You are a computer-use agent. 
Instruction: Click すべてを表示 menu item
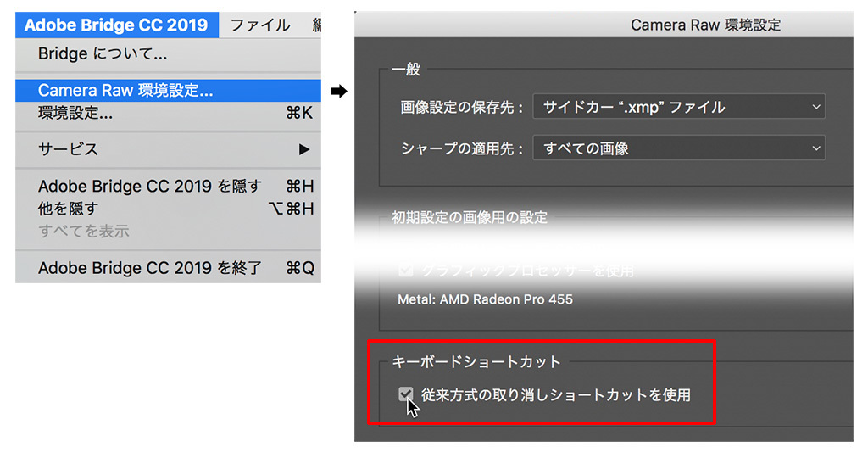click(x=169, y=231)
